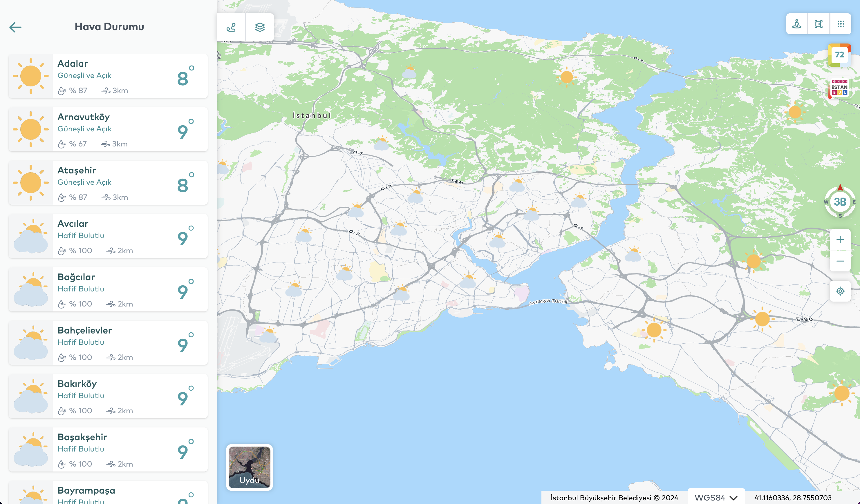Select the area selection tool icon
The width and height of the screenshot is (860, 504).
click(819, 24)
